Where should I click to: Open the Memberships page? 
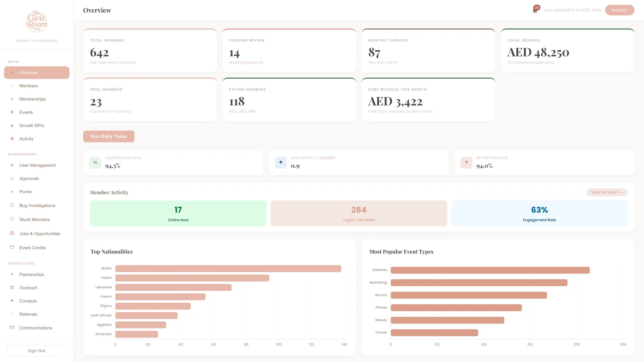[36, 99]
